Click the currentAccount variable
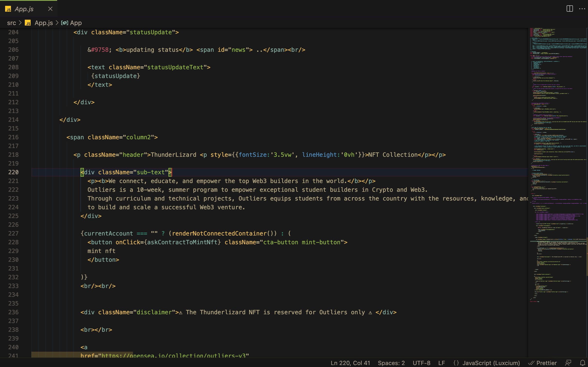The width and height of the screenshot is (588, 367). (x=108, y=234)
